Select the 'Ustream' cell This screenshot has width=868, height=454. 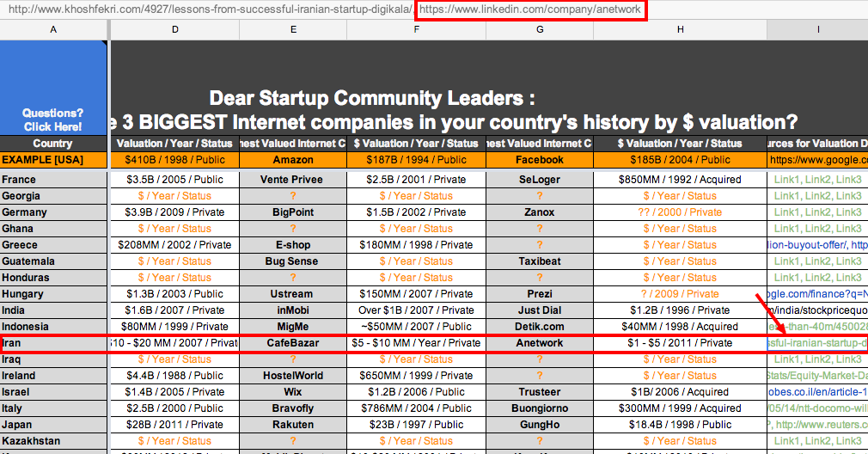293,294
